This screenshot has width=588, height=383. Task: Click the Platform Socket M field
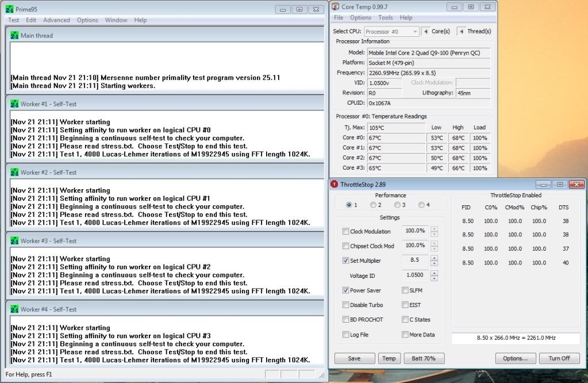[429, 63]
